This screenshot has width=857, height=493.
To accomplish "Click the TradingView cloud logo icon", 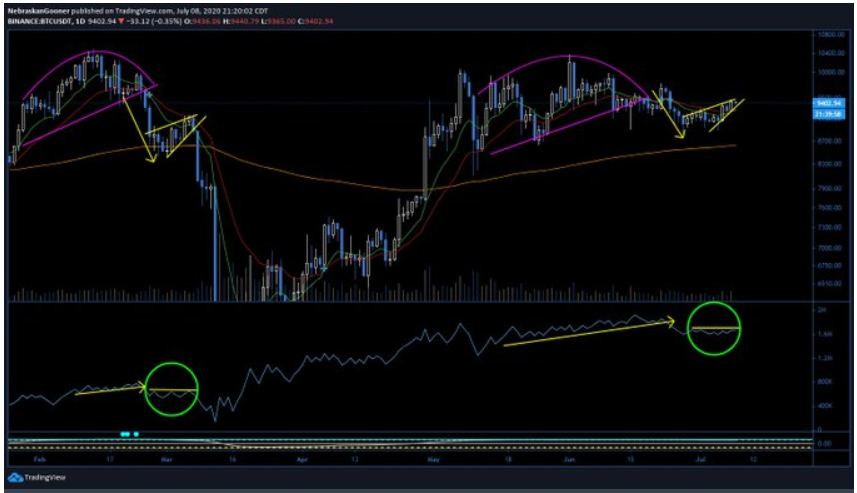I will [x=15, y=477].
